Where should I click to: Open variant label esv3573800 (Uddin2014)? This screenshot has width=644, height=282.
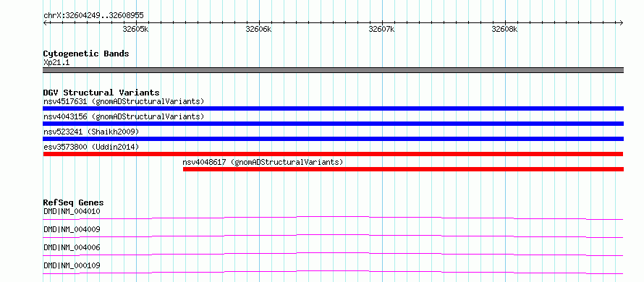91,147
